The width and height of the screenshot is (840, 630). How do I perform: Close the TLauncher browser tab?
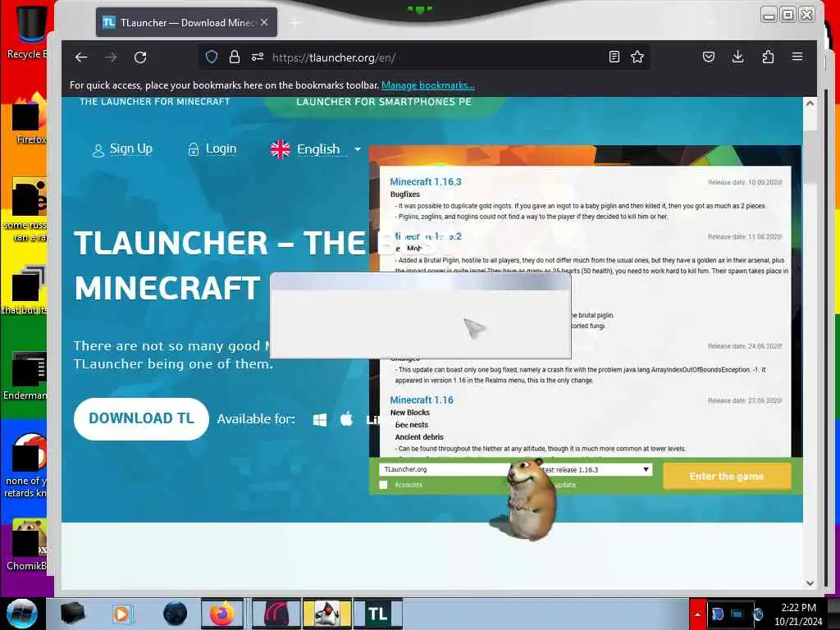(x=264, y=22)
